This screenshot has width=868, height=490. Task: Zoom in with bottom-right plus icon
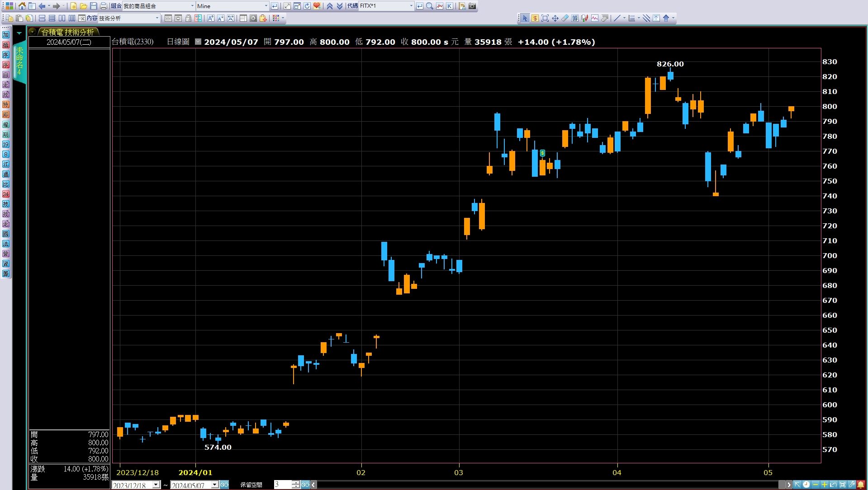[825, 485]
